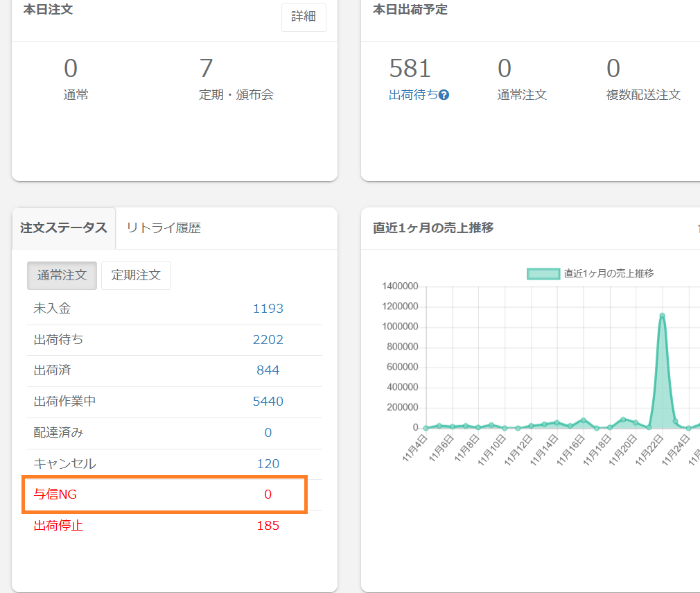
Task: Click the red 与信NG count 0
Action: pos(268,495)
